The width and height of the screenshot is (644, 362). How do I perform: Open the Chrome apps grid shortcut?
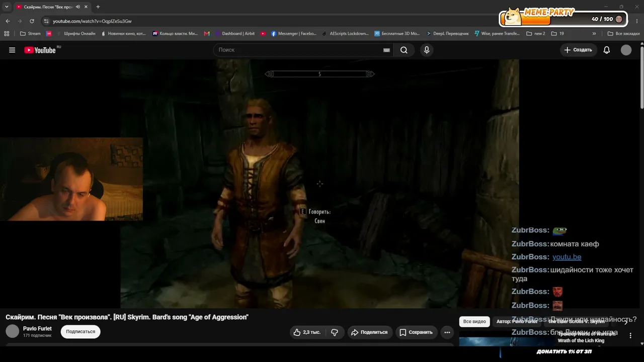coord(7,34)
